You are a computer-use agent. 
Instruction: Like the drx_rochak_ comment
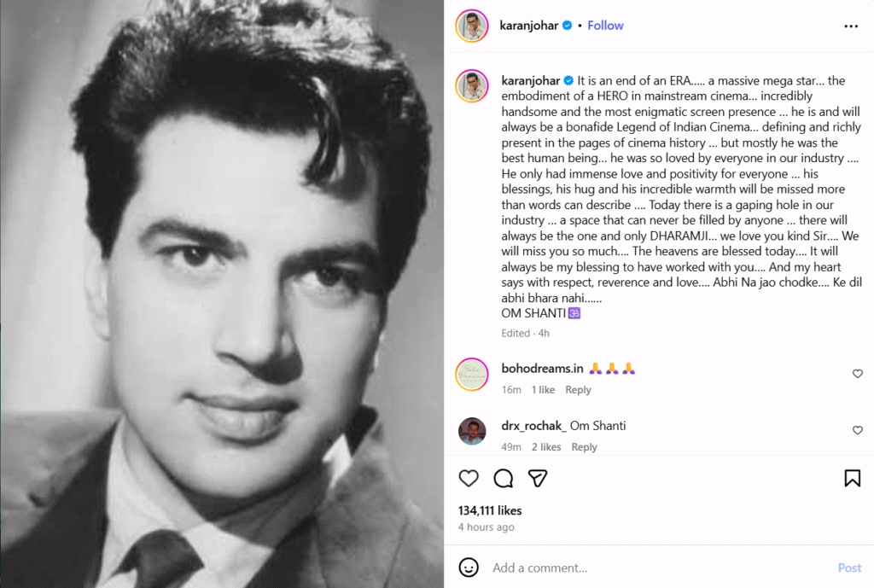point(858,431)
